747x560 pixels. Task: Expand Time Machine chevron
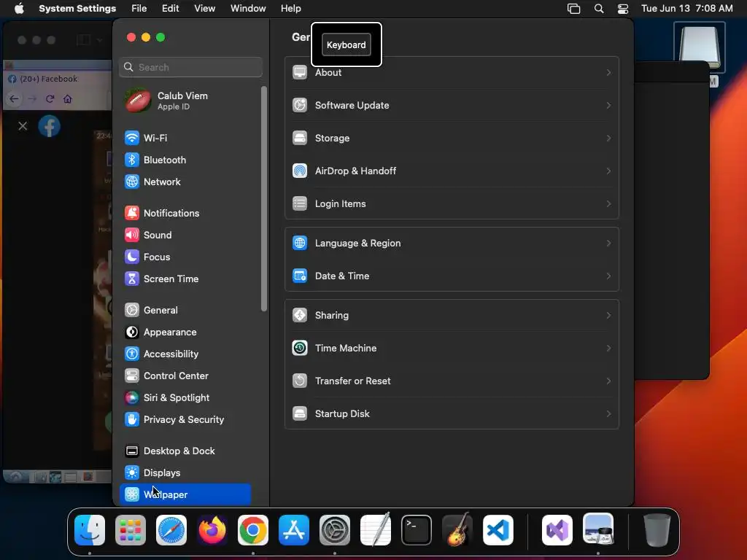click(x=608, y=349)
